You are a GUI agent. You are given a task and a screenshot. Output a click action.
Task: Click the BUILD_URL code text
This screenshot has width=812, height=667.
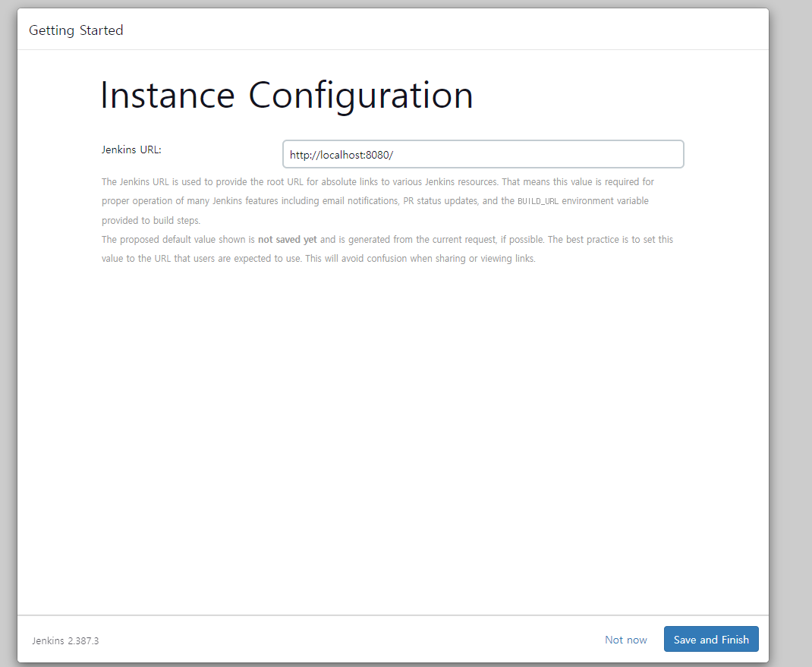click(x=538, y=201)
